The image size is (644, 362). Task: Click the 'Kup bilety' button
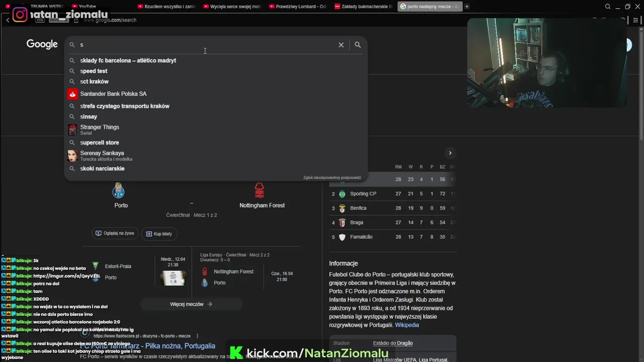[x=159, y=234]
